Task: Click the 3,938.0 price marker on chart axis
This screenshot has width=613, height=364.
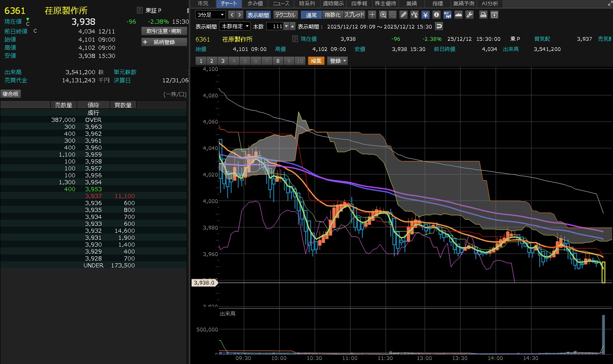Action: coord(204,282)
